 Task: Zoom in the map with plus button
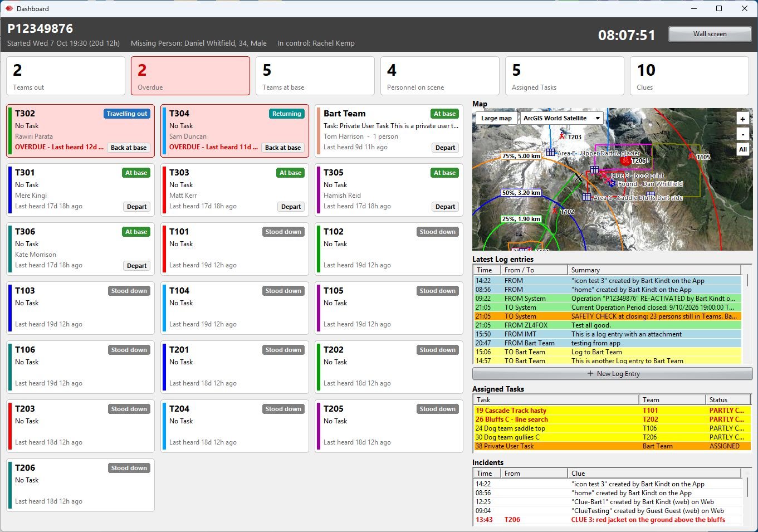coord(742,119)
